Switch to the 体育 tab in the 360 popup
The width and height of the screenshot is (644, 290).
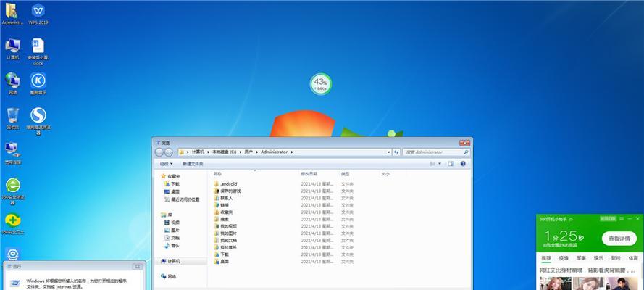pyautogui.click(x=633, y=258)
